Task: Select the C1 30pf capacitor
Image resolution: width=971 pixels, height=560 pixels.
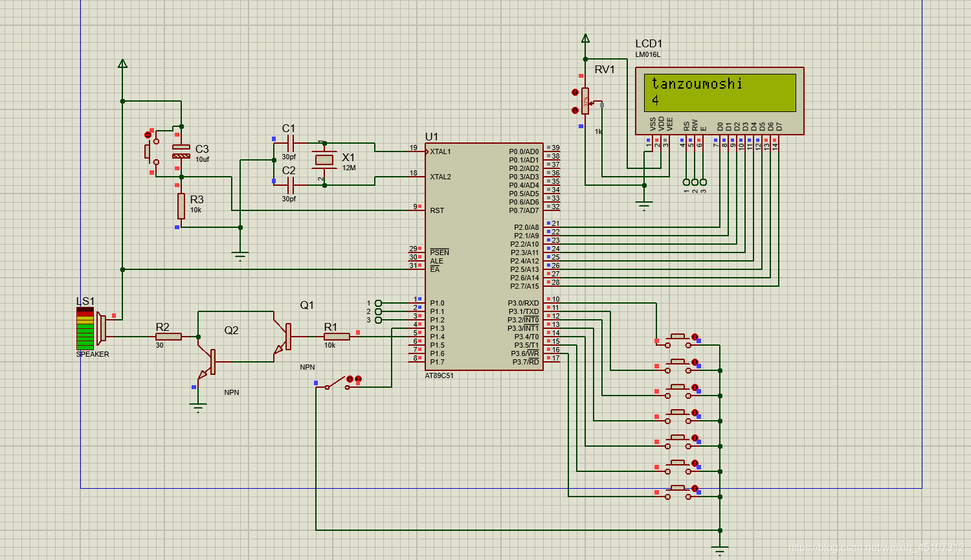Action: (291, 143)
